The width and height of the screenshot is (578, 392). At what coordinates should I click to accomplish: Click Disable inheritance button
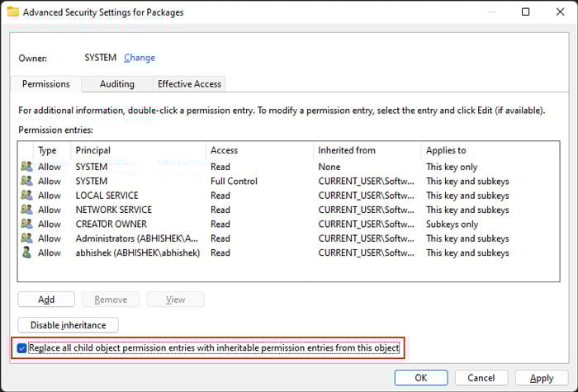coord(69,325)
